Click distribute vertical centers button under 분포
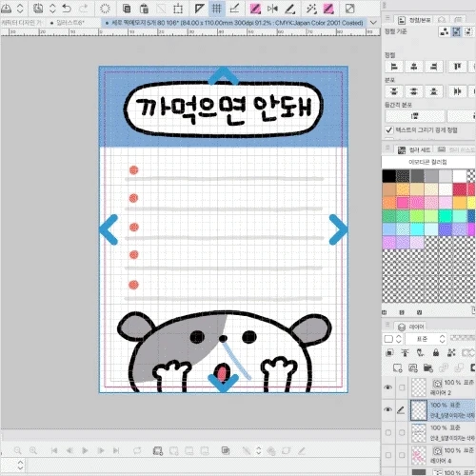476x476 pixels. pyautogui.click(x=414, y=91)
